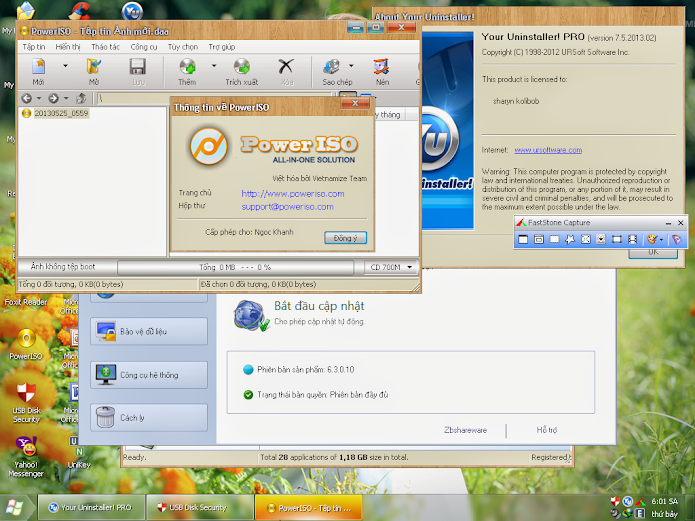
Task: Open the http://www.poweriso.com link
Action: click(x=293, y=194)
